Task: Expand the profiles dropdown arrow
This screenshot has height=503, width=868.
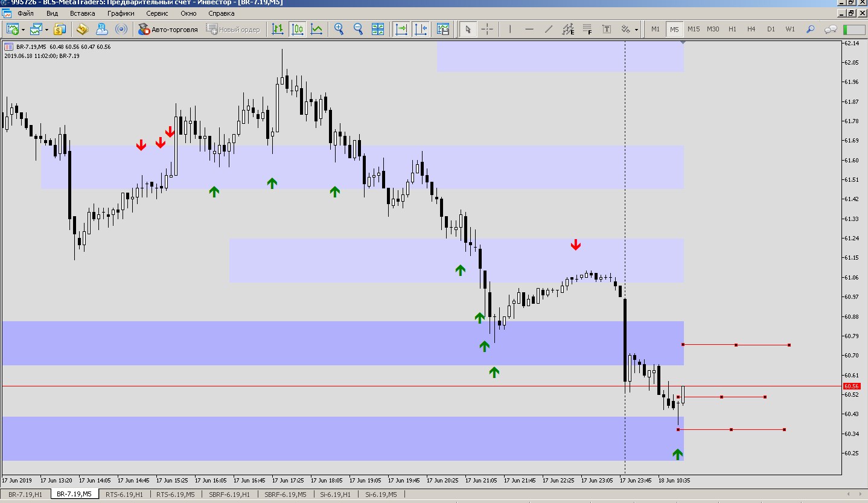Action: pos(46,29)
